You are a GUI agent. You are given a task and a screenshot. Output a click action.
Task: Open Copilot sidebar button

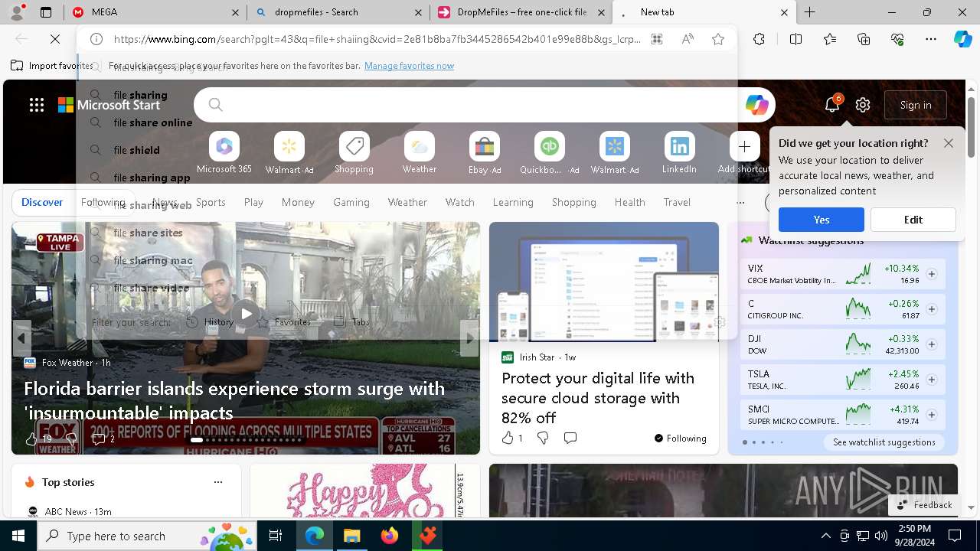pyautogui.click(x=962, y=39)
